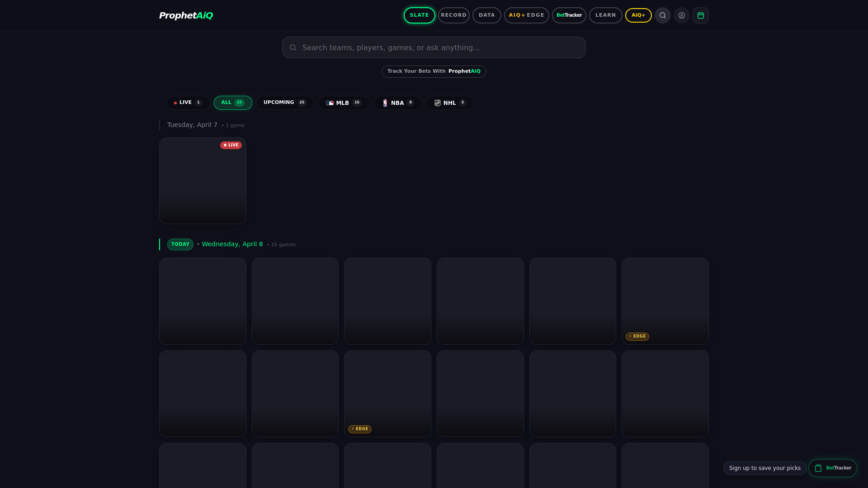
Task: Click Wednesday, April 8 date header
Action: pos(232,244)
